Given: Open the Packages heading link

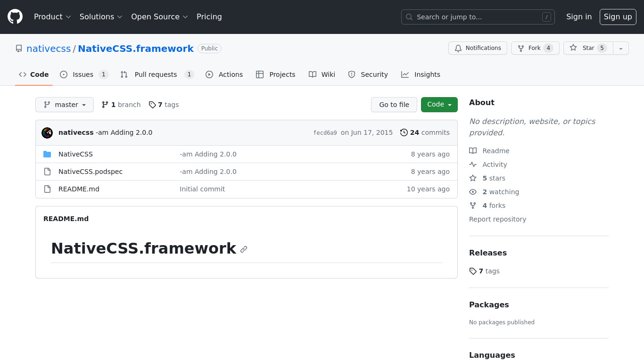Looking at the screenshot, I should click(489, 304).
